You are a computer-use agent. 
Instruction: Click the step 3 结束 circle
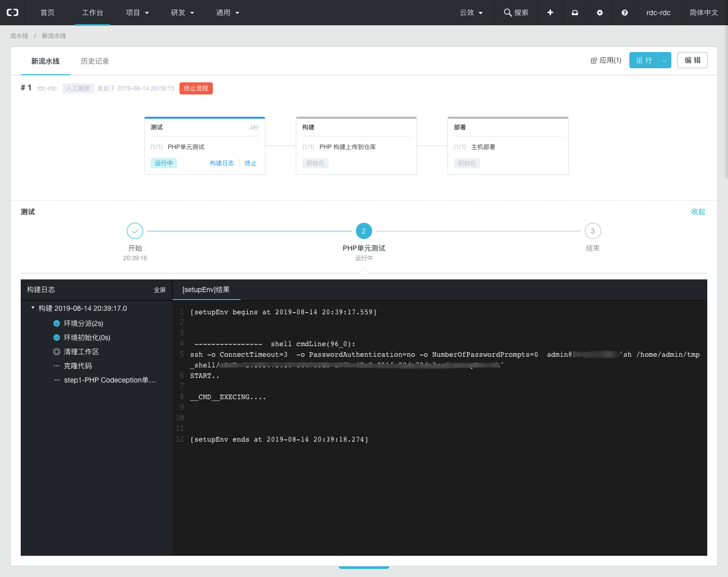point(593,231)
